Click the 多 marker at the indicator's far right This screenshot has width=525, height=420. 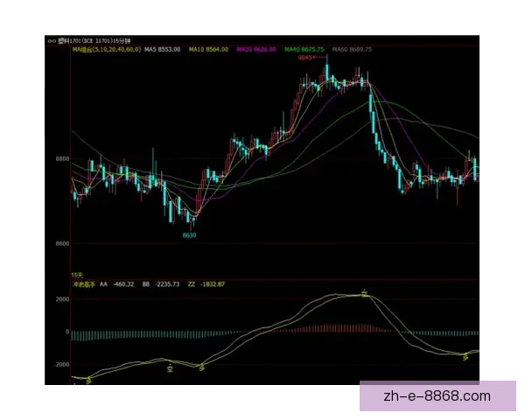coord(465,354)
